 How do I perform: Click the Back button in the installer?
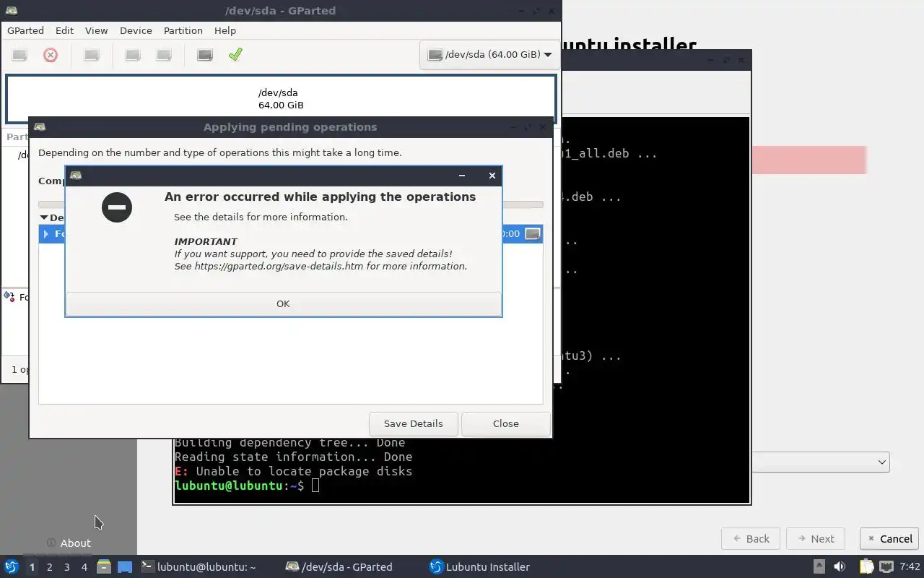(x=750, y=539)
